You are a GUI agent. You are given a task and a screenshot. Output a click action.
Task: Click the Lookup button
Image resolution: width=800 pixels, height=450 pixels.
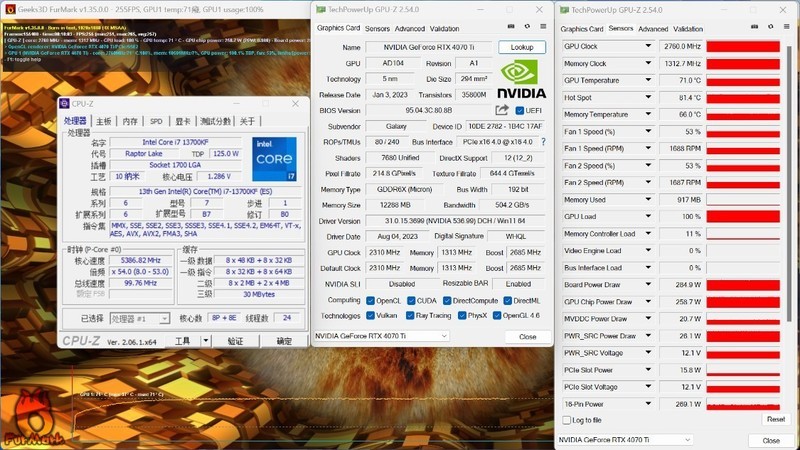pyautogui.click(x=521, y=47)
